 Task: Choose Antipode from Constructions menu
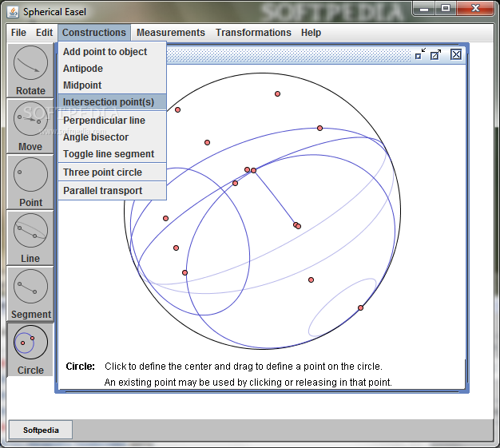tap(113, 69)
